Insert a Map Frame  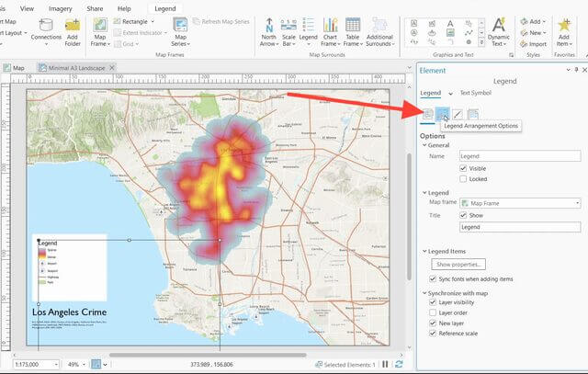(100, 32)
